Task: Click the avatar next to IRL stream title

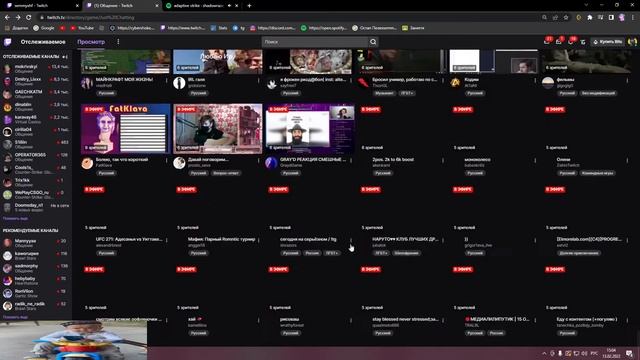Action: tap(179, 83)
